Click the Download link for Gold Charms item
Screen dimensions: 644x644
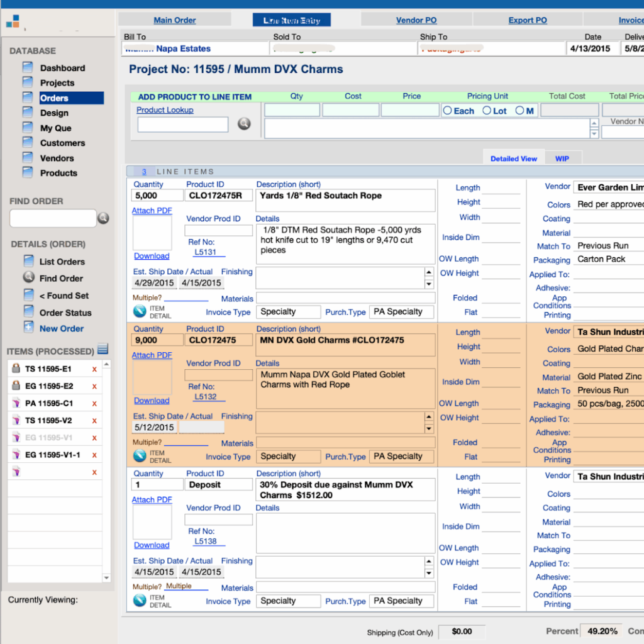(152, 401)
